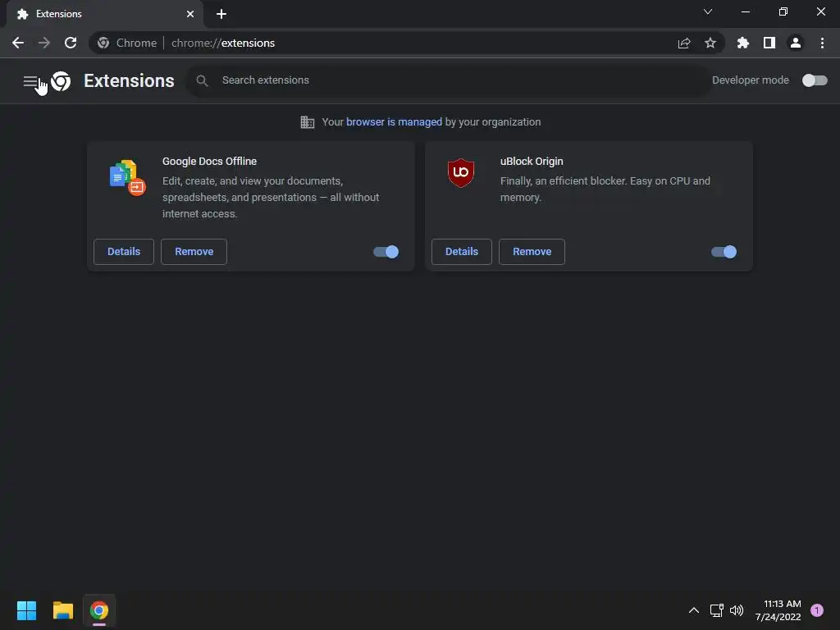
Task: Click the 'Finally, an efficient blocker' description
Action: pyautogui.click(x=605, y=189)
